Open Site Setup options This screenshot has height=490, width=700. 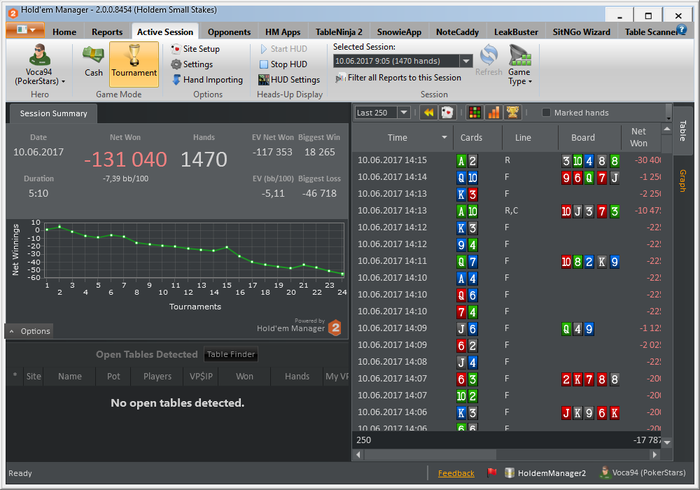tap(196, 49)
